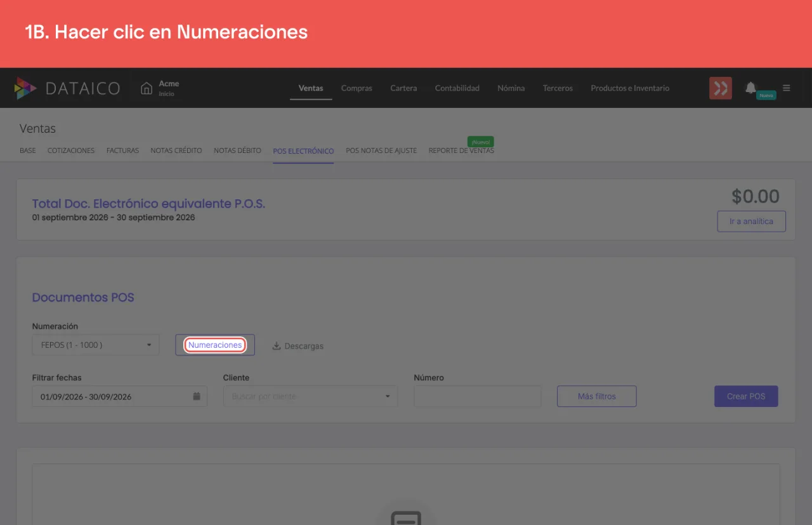This screenshot has height=525, width=812.
Task: Switch to the NOTAS CRÉDITO tab
Action: click(x=176, y=151)
